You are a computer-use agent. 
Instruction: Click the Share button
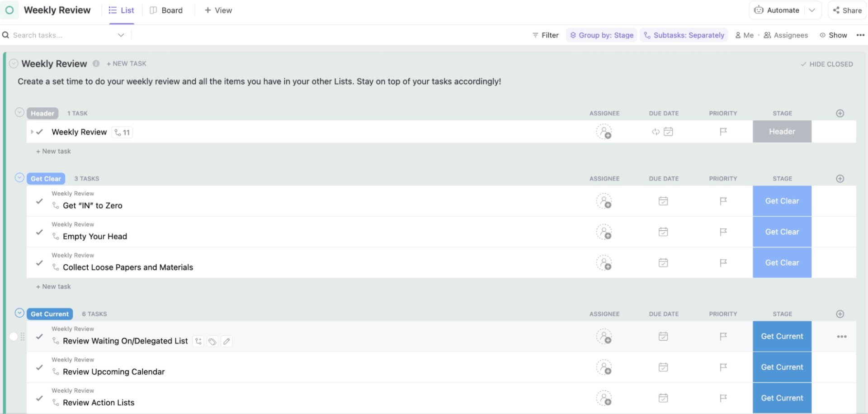pos(847,10)
